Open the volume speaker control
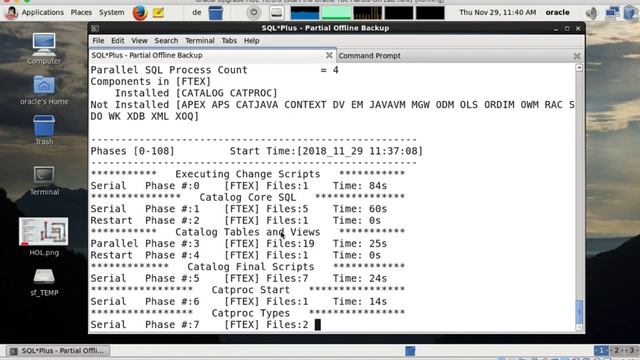 click(591, 13)
